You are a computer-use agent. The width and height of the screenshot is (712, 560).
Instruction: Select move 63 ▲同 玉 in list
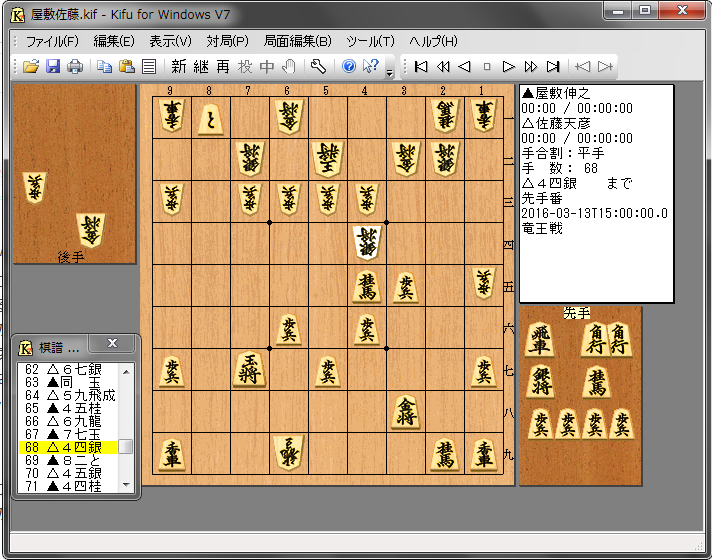68,382
